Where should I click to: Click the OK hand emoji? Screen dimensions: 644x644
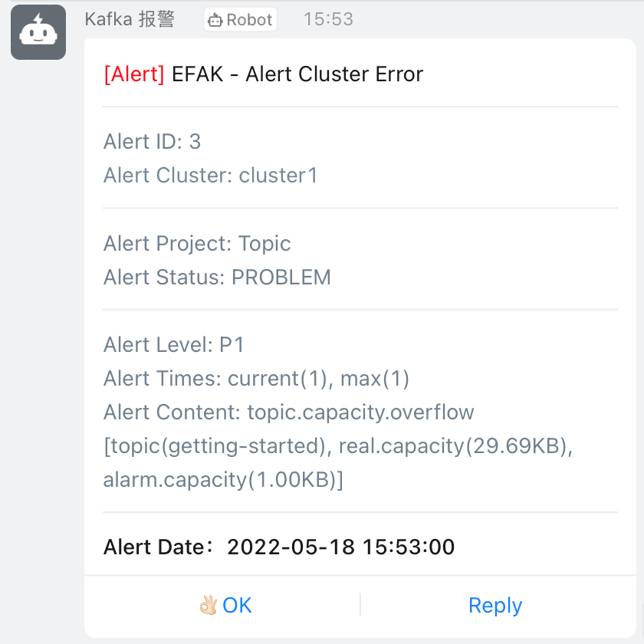(209, 606)
